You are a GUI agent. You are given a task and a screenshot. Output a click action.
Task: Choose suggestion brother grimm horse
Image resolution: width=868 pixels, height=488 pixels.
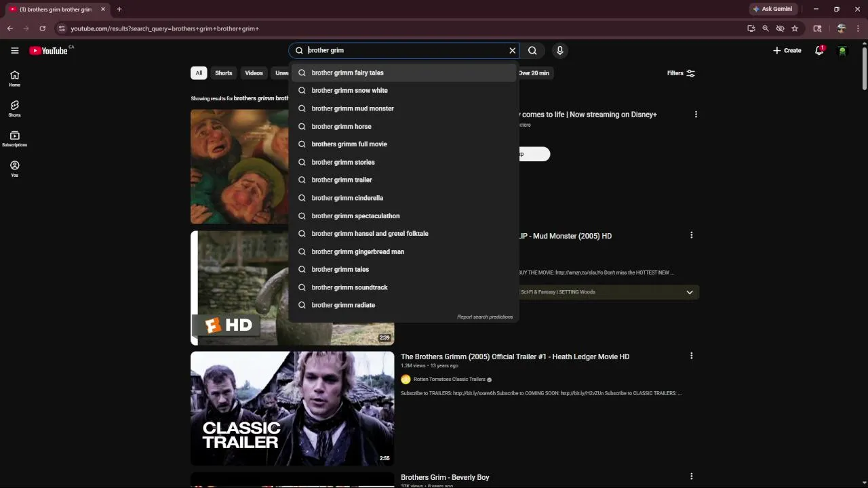pyautogui.click(x=404, y=126)
